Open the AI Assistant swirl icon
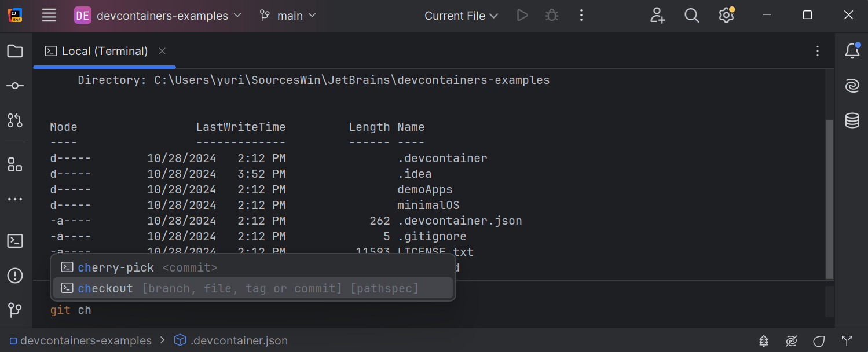868x352 pixels. click(852, 86)
